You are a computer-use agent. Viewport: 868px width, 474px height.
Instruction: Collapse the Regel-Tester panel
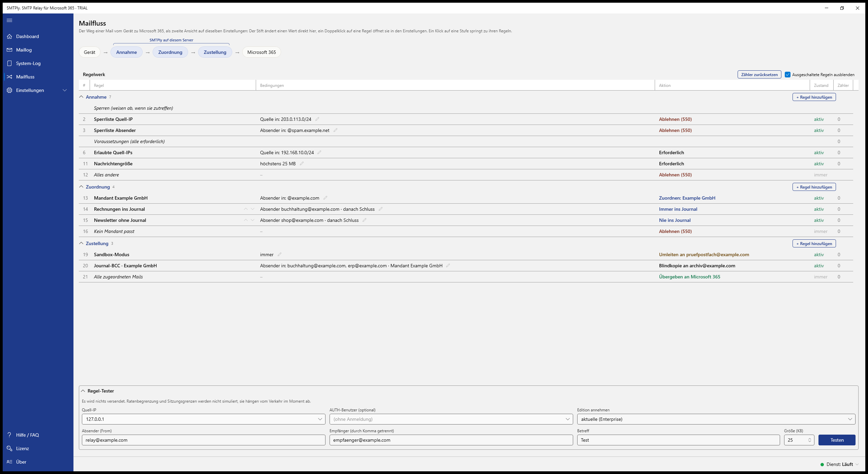83,391
